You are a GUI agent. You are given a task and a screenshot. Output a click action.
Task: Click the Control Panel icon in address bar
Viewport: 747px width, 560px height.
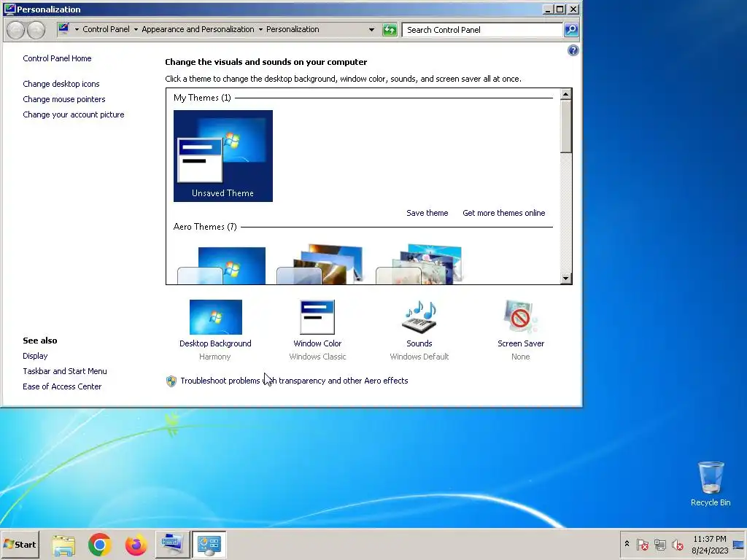pyautogui.click(x=63, y=29)
